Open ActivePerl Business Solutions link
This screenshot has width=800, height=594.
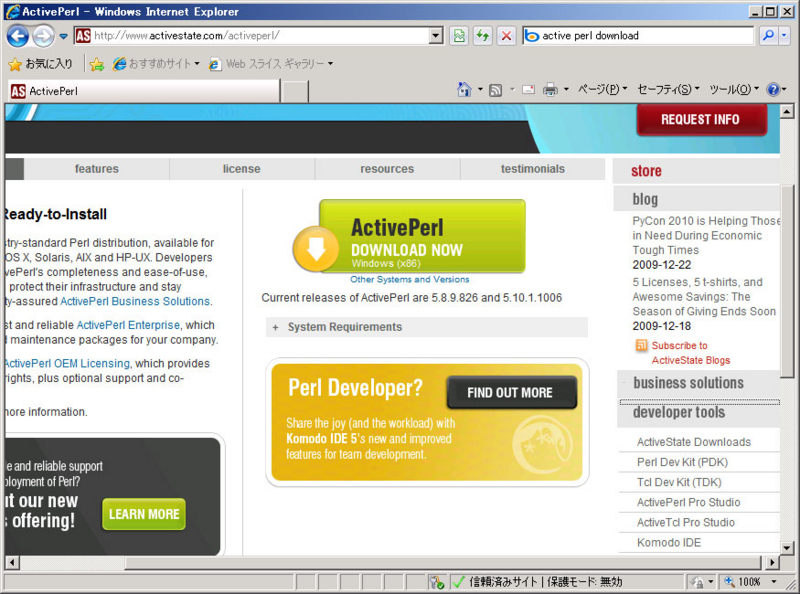[135, 302]
